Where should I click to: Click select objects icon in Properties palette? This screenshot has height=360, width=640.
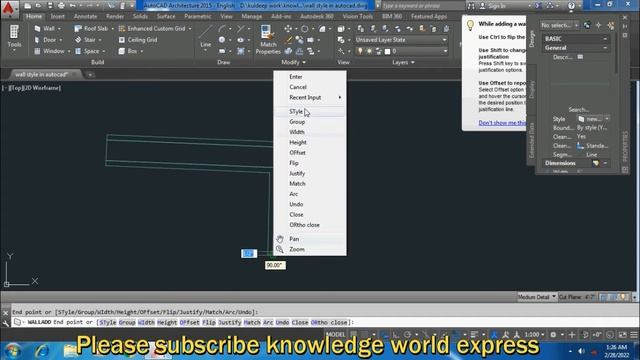(599, 25)
